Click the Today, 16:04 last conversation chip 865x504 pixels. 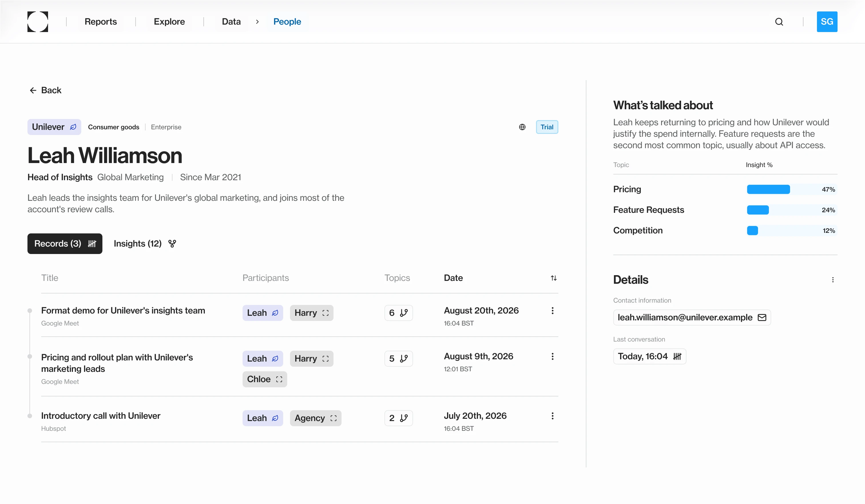[x=649, y=356]
